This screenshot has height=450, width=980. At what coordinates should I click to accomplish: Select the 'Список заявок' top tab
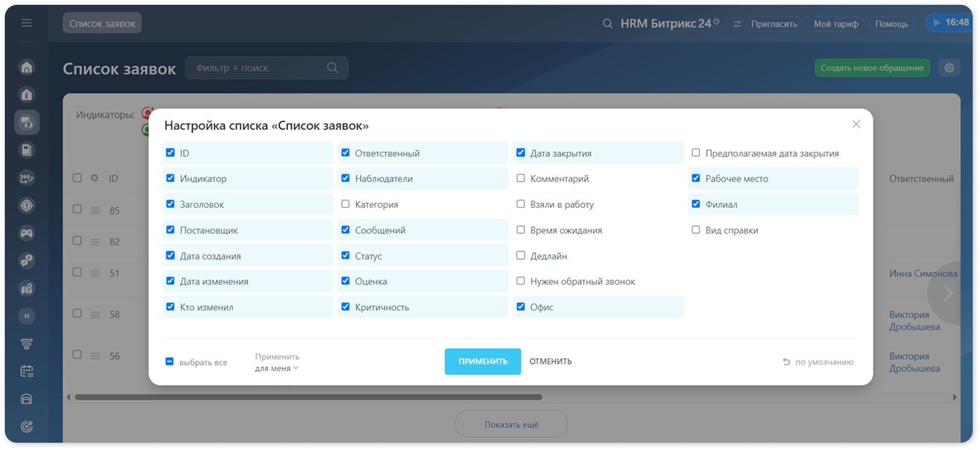click(102, 23)
